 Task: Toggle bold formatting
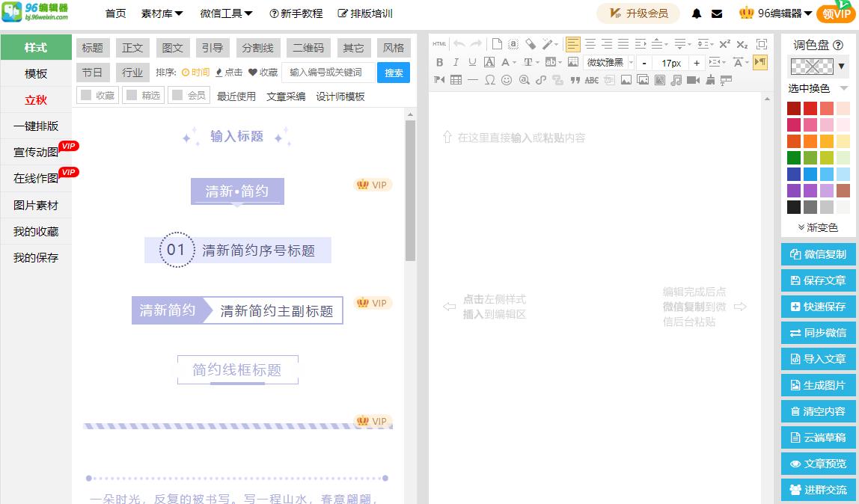(440, 62)
